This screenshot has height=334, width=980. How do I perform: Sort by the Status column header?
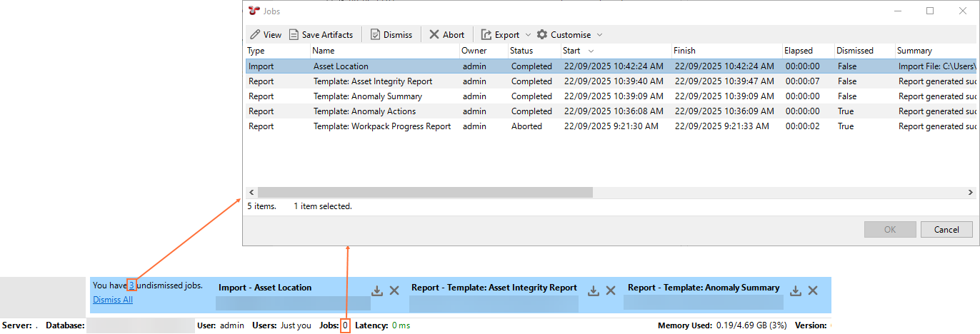[x=534, y=51]
